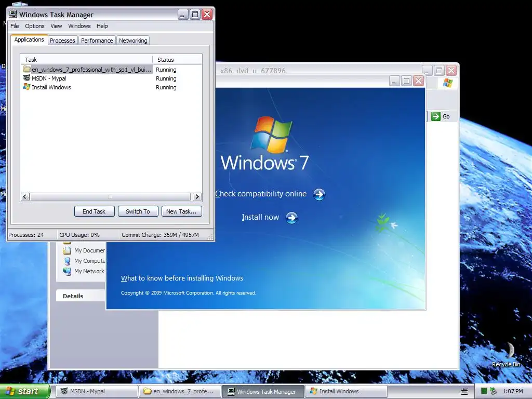Click the Check compatibility online arrow icon

click(x=319, y=194)
